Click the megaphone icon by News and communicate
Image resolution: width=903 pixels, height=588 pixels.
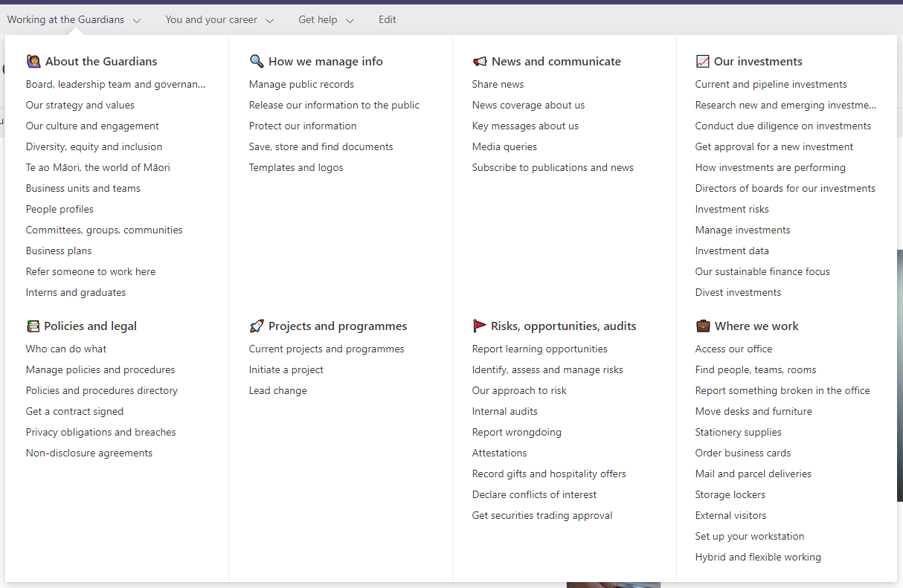pyautogui.click(x=480, y=61)
